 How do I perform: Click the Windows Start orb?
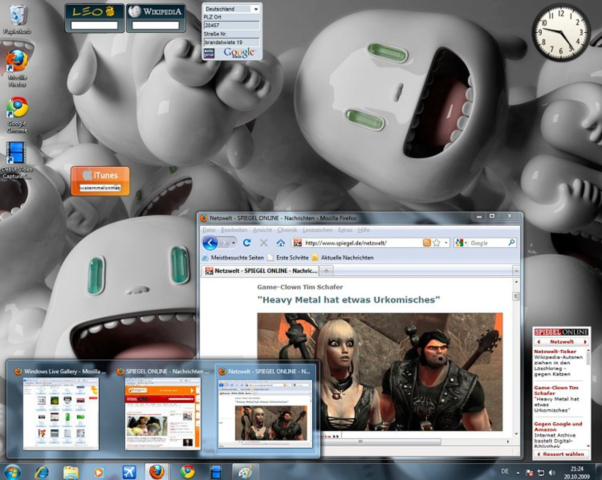[12, 472]
